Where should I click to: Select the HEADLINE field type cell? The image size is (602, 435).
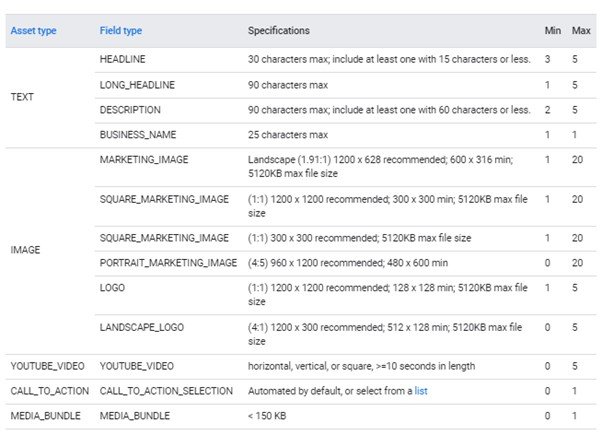(x=122, y=59)
